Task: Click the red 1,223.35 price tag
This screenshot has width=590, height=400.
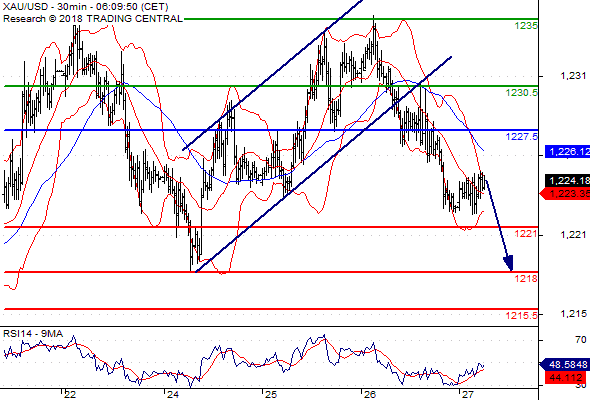Action: pyautogui.click(x=565, y=194)
